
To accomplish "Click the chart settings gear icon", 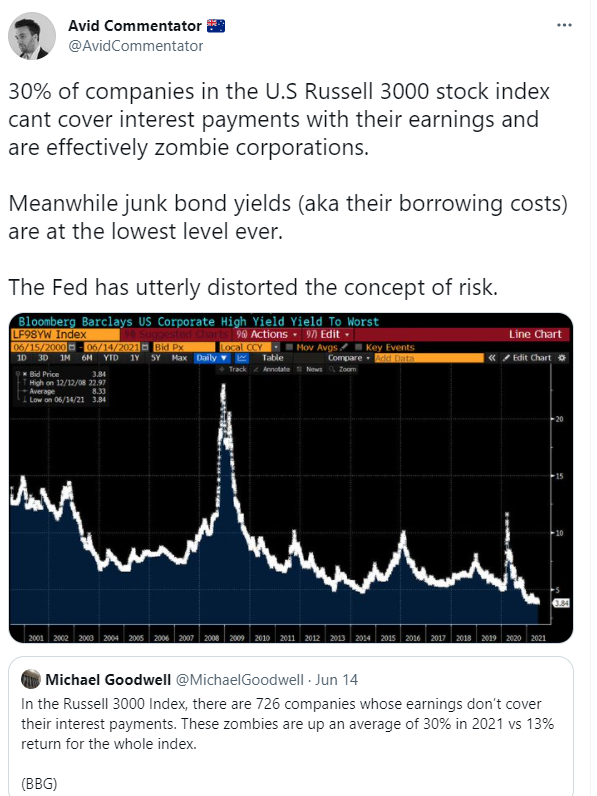I will pyautogui.click(x=562, y=358).
